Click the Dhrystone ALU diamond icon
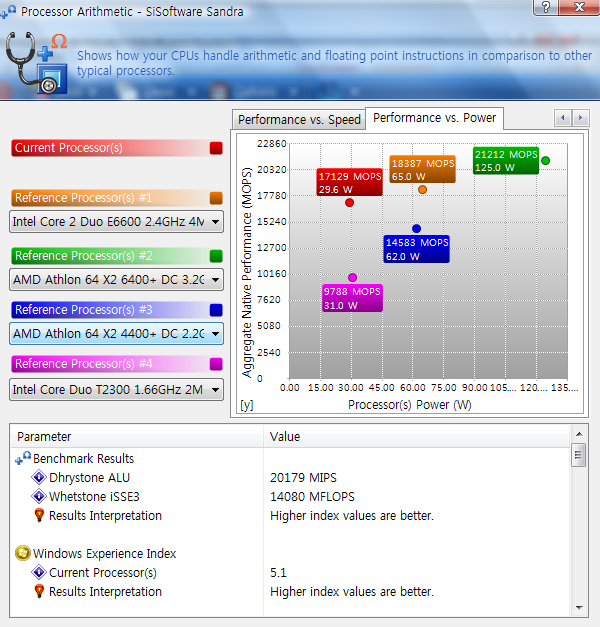600x627 pixels. tap(39, 477)
